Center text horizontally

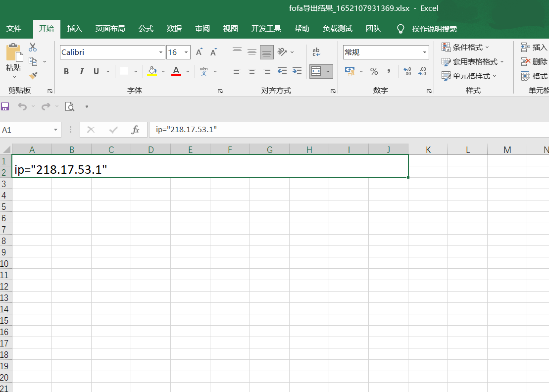(x=252, y=71)
